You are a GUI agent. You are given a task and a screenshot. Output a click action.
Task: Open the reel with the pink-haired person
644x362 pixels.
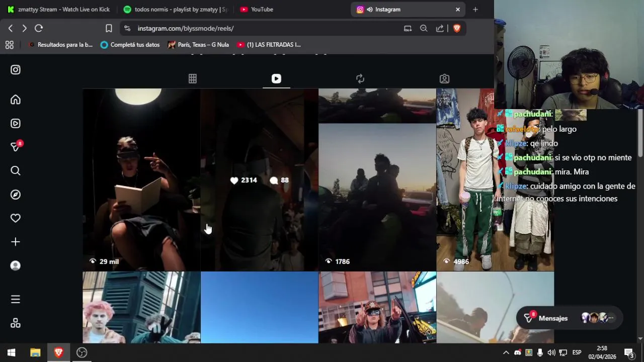click(x=141, y=307)
